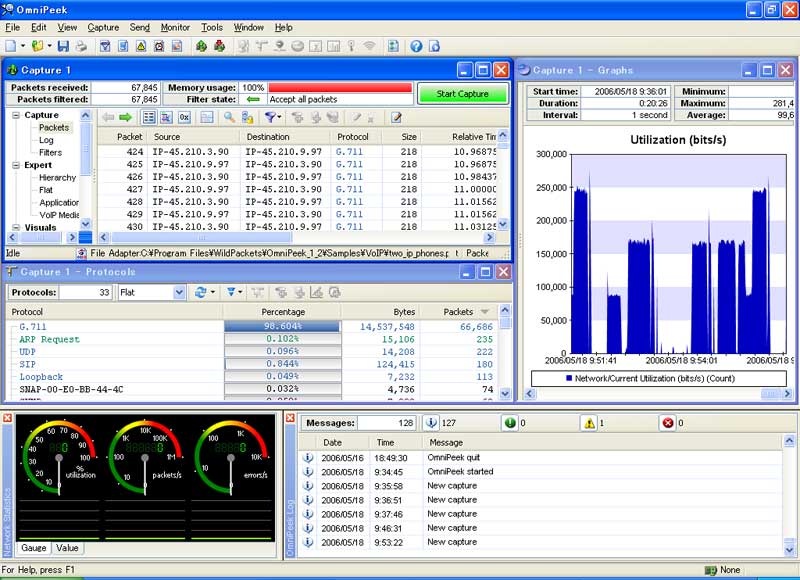Collapse the Expert tree node
This screenshot has width=800, height=580.
tap(16, 165)
